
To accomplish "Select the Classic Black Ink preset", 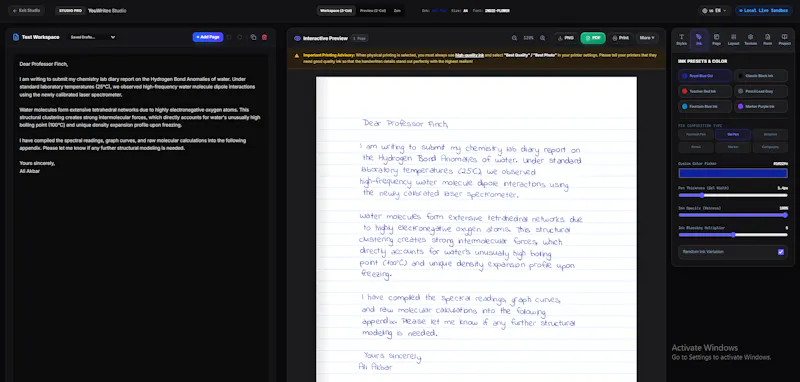I will pos(761,76).
